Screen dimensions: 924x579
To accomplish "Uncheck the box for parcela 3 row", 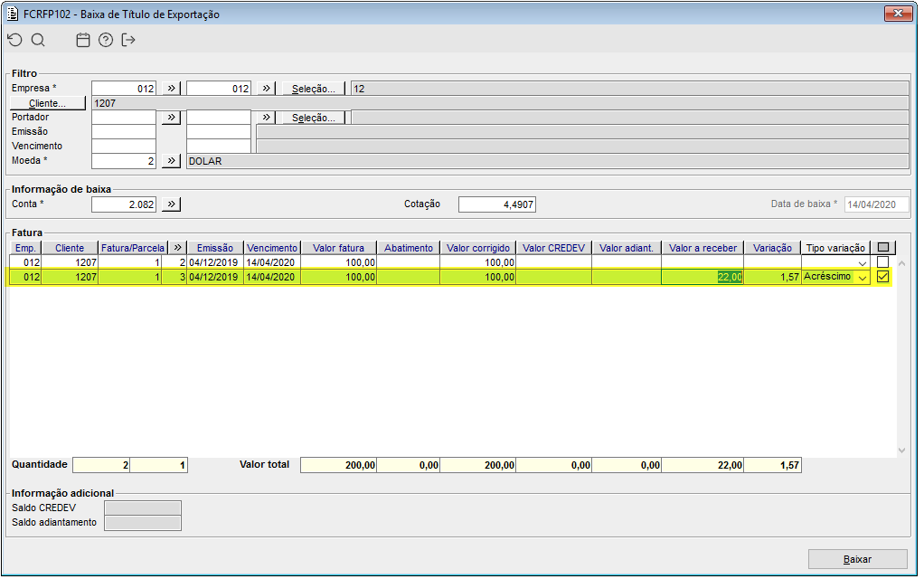I will pos(882,277).
